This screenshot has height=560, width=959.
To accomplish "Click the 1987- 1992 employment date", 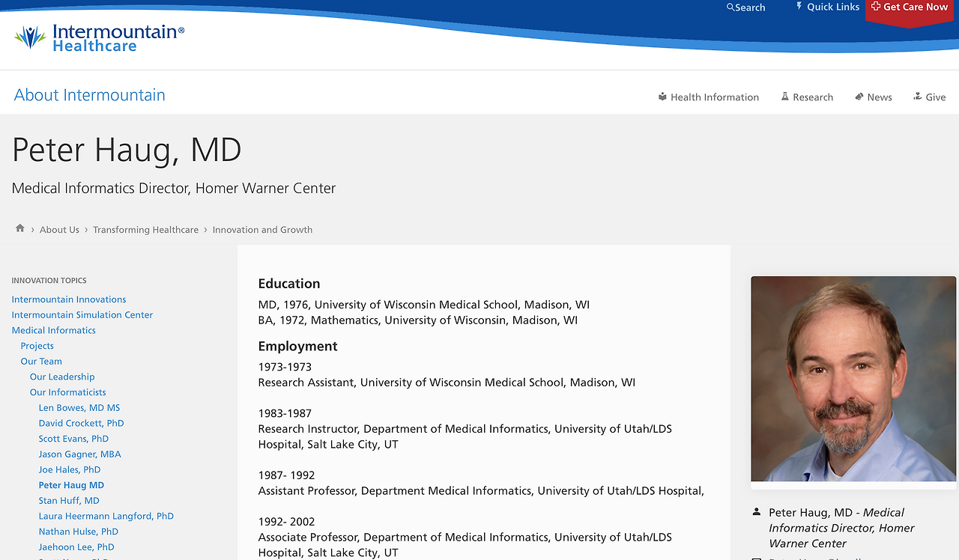I will tap(286, 475).
